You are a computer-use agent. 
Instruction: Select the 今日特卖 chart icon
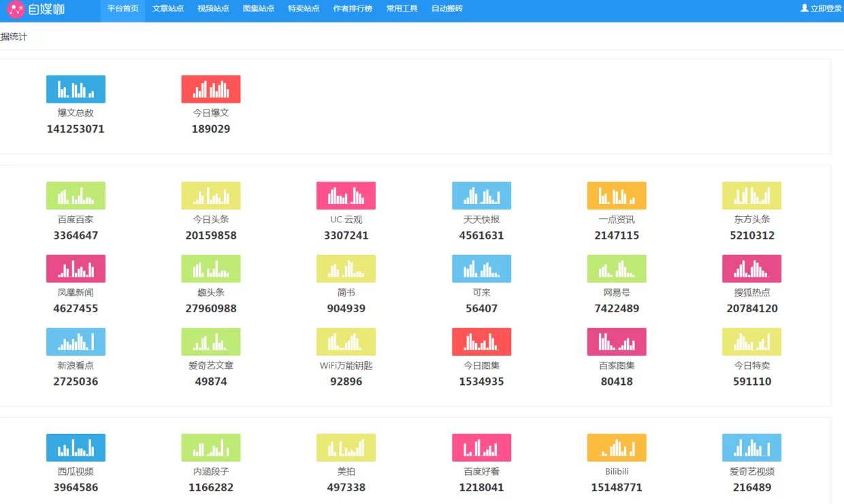752,342
